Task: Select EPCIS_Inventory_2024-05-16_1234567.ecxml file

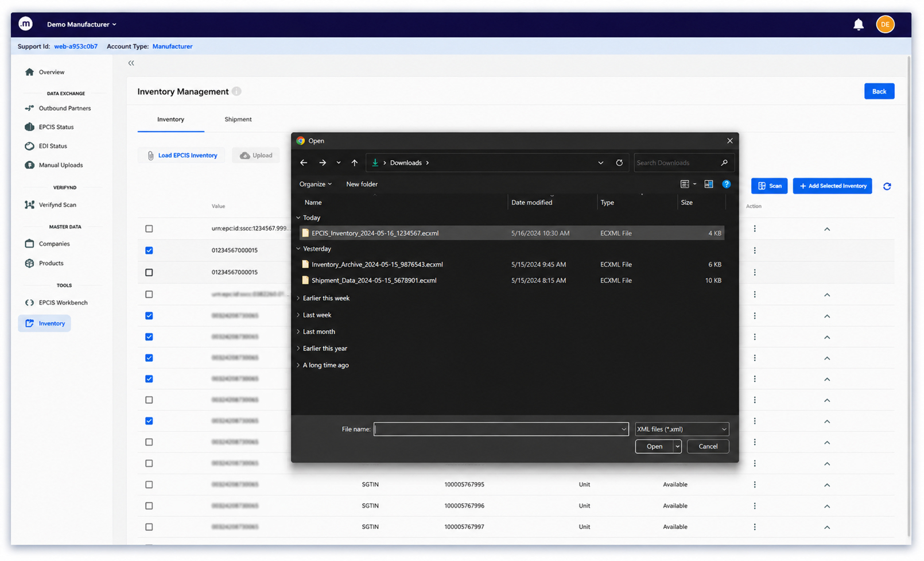Action: tap(511, 233)
